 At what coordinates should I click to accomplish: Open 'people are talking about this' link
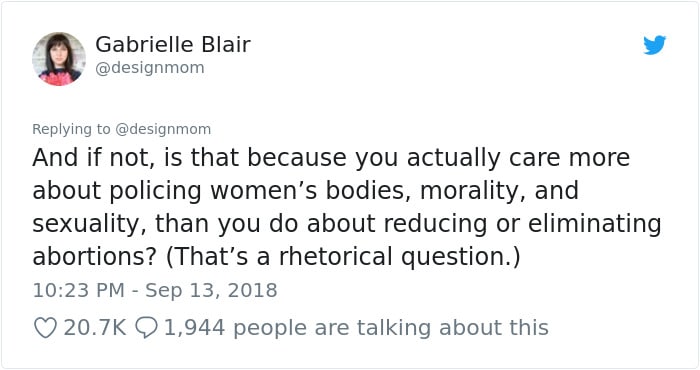coord(391,328)
